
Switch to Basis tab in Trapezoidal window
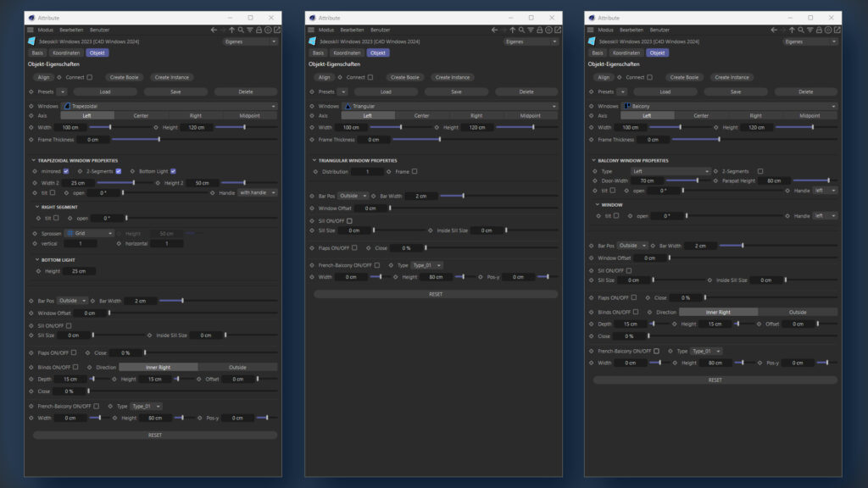pos(37,53)
